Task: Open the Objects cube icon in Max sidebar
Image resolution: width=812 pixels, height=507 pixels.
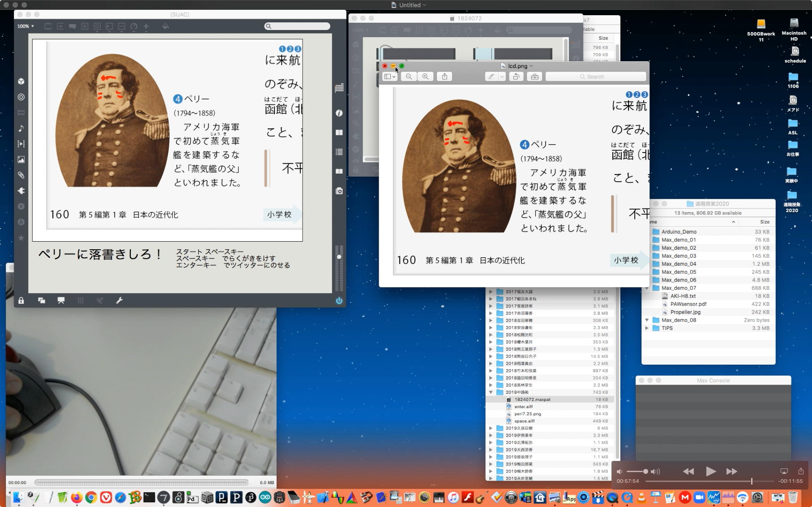Action: point(21,81)
